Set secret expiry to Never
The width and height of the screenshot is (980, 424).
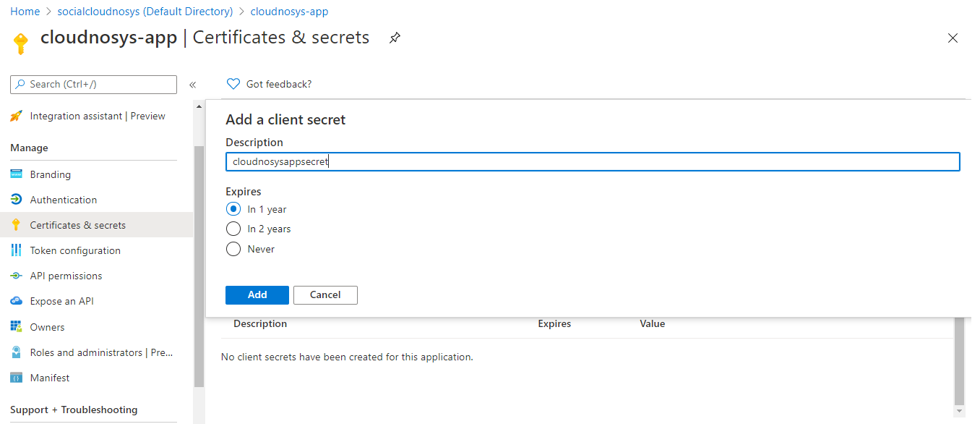point(233,249)
